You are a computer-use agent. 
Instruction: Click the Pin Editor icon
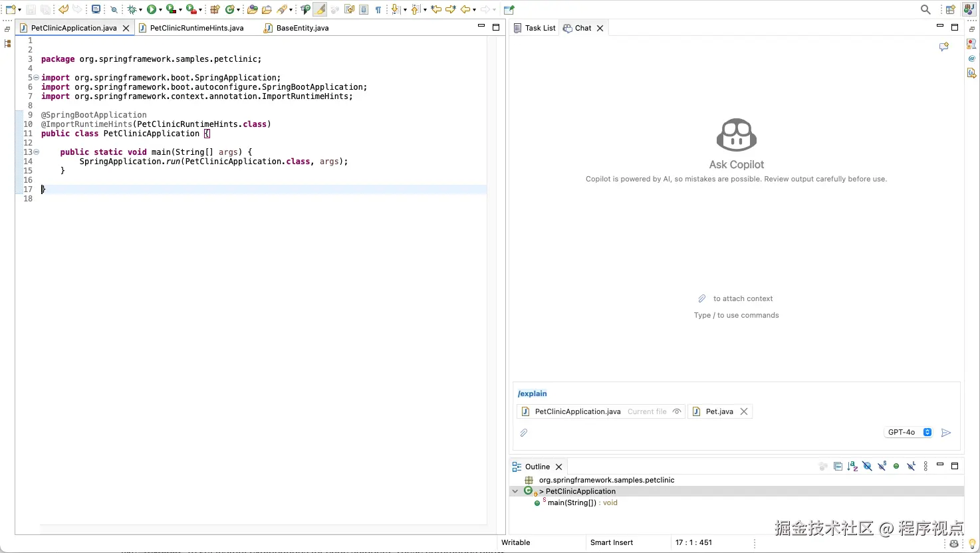click(x=509, y=9)
